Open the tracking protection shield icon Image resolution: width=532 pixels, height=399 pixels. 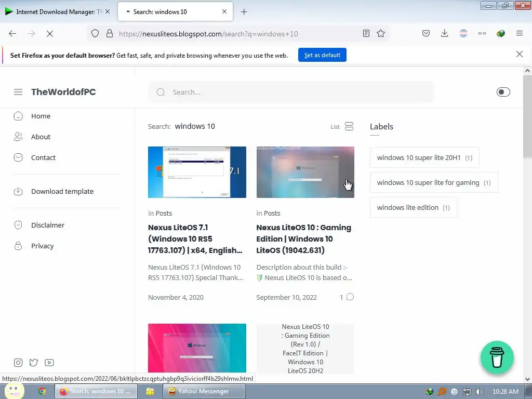(95, 33)
